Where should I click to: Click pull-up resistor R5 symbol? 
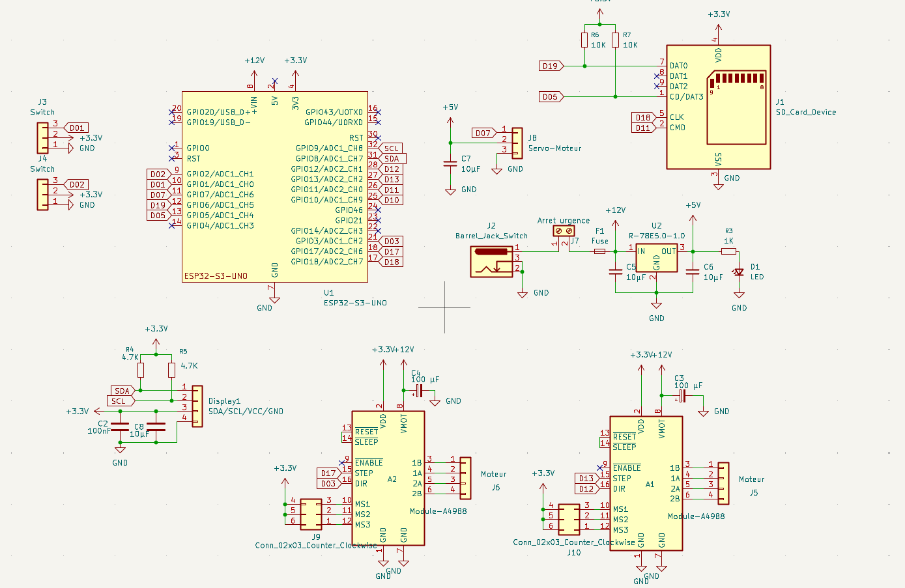pos(171,370)
